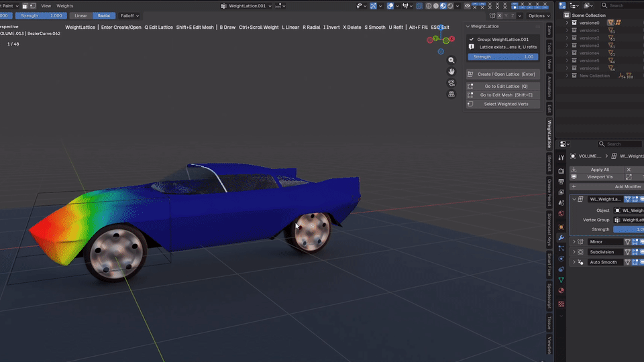644x362 pixels.
Task: Toggle Auto Smooth modifier edit-mode visibility
Action: [x=635, y=262]
